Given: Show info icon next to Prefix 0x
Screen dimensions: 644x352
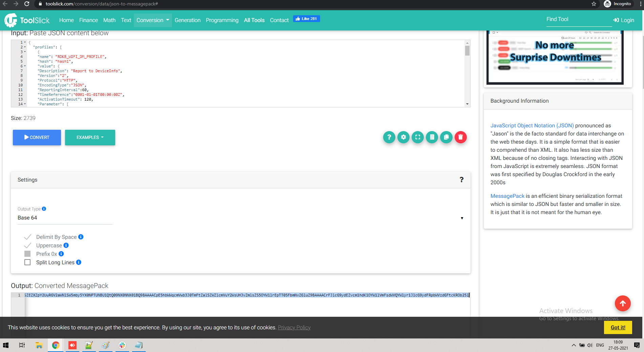Looking at the screenshot, I should (x=61, y=254).
